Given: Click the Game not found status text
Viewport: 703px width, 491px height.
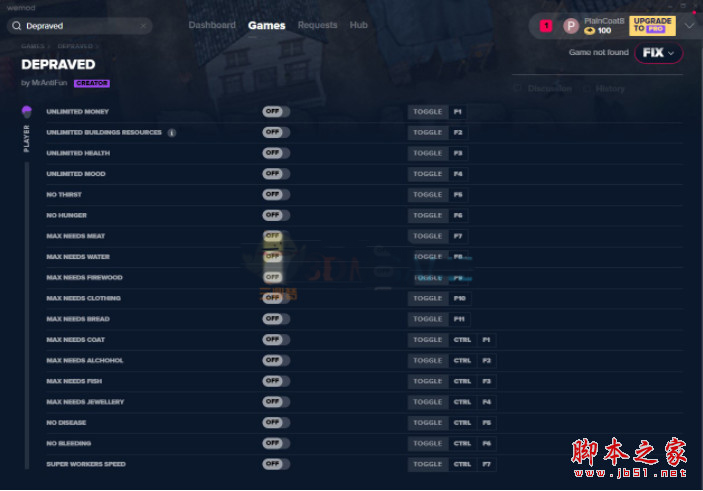Looking at the screenshot, I should tap(599, 52).
